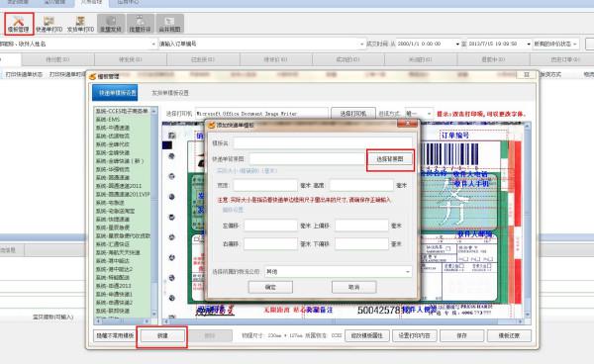Click 确定 in the add template dialog

(x=270, y=287)
